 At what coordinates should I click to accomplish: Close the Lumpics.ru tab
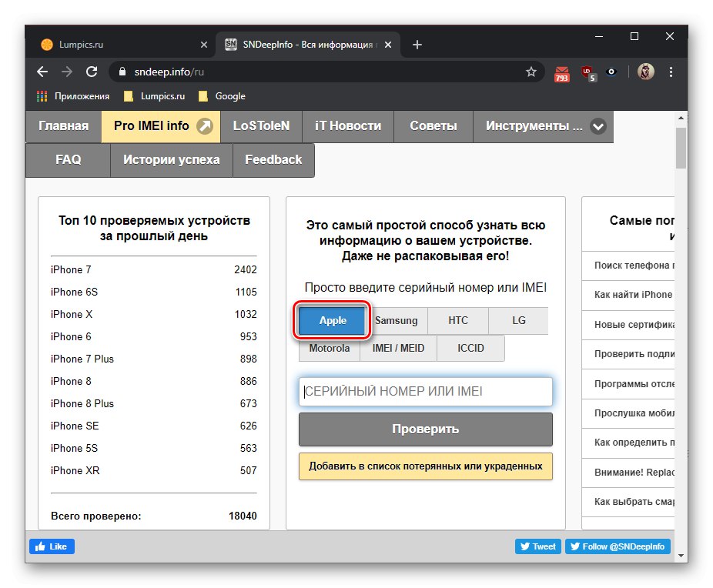point(204,45)
